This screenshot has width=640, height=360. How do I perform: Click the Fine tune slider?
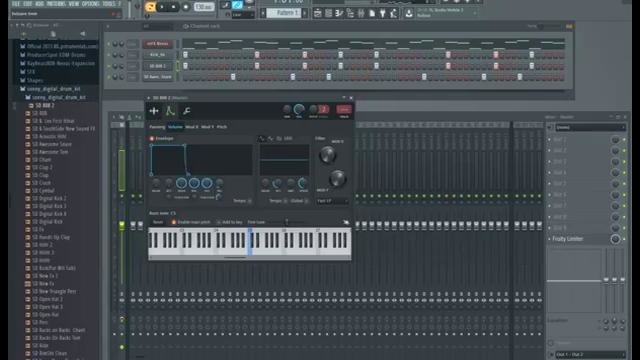pyautogui.click(x=287, y=222)
